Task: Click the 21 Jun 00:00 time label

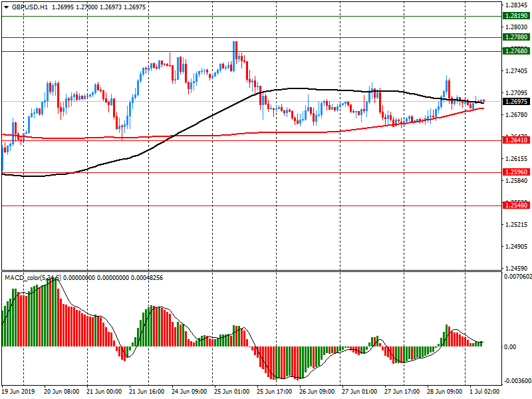Action: tap(104, 392)
